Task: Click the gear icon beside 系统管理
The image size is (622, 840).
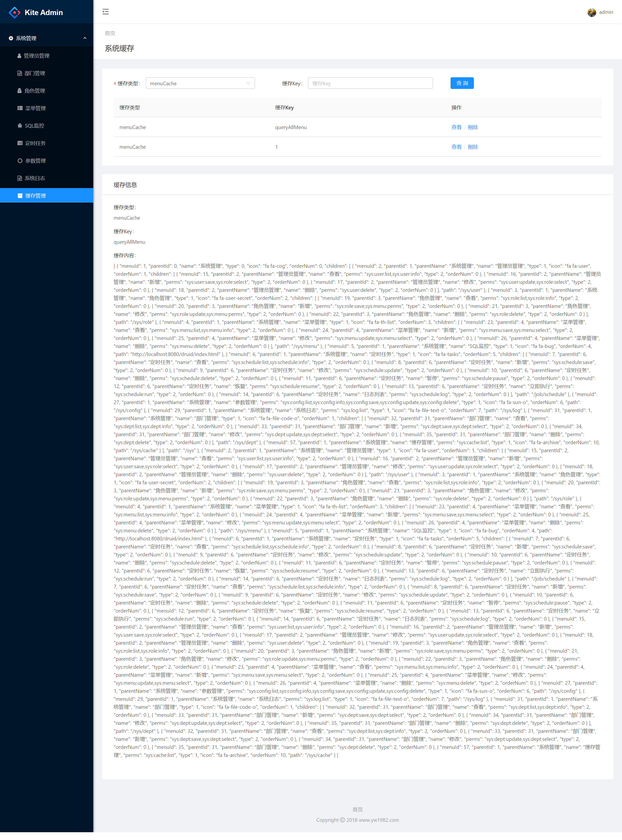Action: pos(11,38)
